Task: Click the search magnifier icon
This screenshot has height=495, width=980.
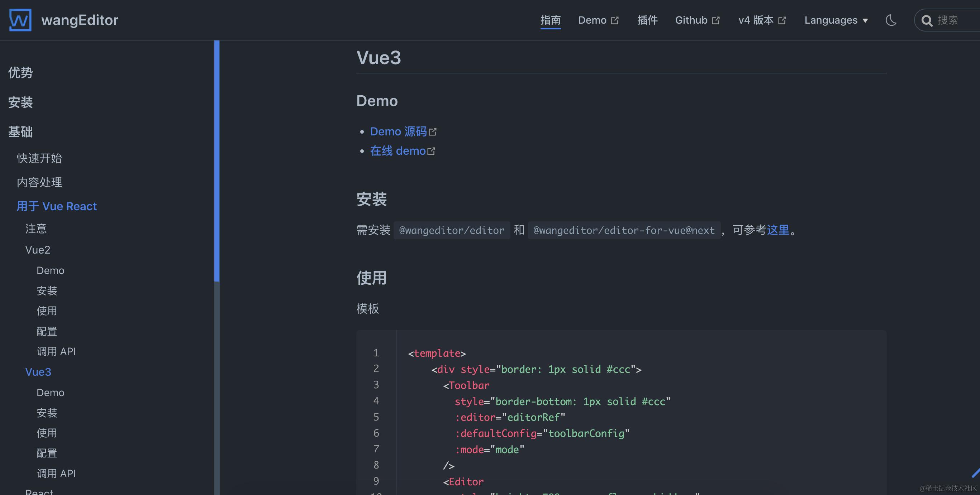Action: click(927, 20)
